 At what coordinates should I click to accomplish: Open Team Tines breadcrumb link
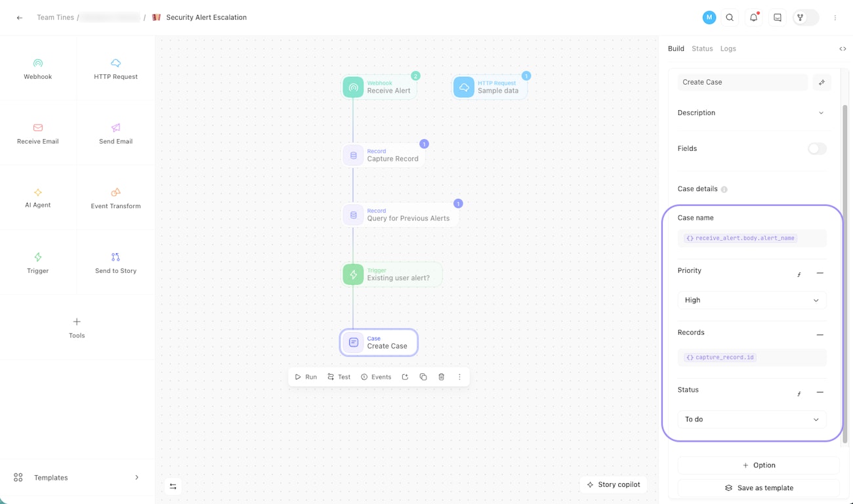coord(55,18)
